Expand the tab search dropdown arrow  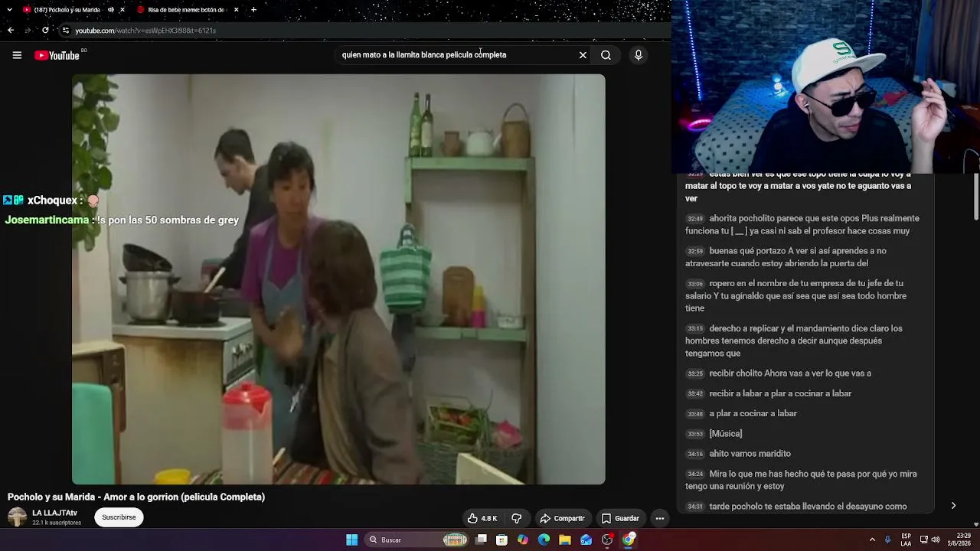[x=9, y=10]
